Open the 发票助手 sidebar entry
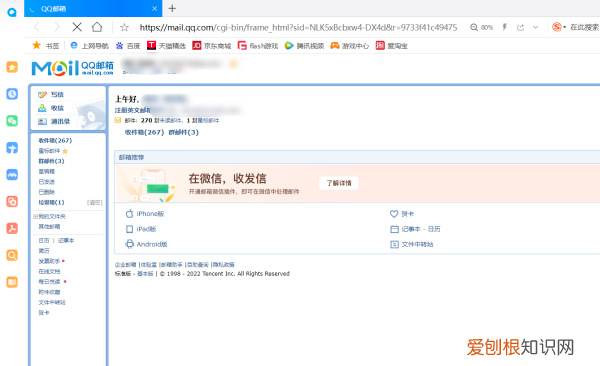Viewport: 600px width, 366px height. coord(49,261)
